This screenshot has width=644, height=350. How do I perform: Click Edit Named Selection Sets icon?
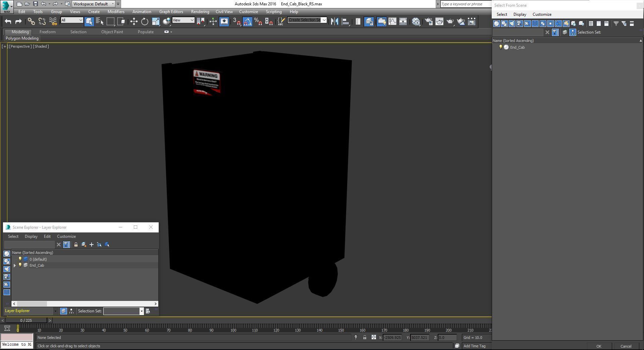click(x=281, y=21)
